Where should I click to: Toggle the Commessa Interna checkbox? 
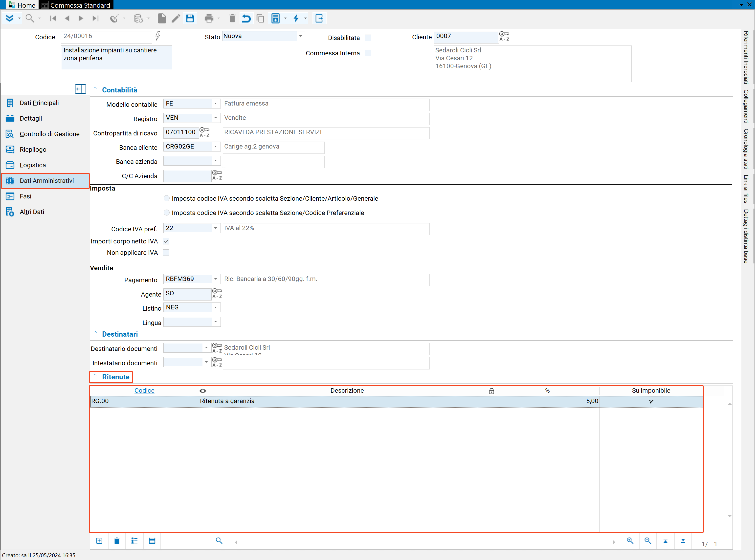click(368, 53)
